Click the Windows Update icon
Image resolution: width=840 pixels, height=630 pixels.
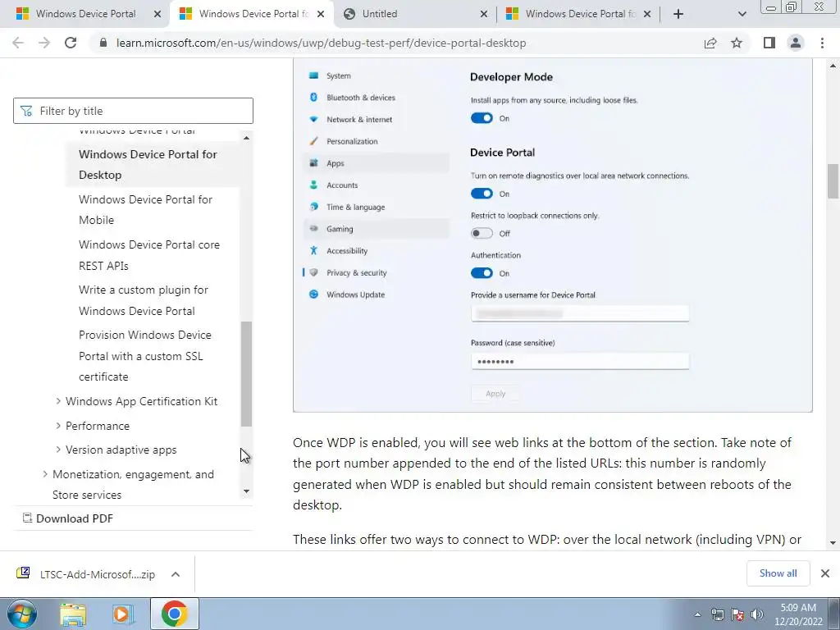tap(314, 294)
